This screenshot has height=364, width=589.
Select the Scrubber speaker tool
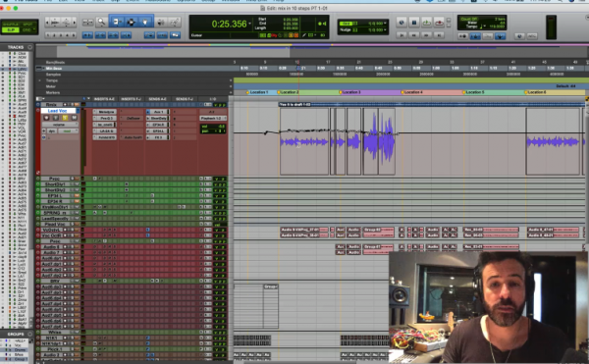(161, 23)
